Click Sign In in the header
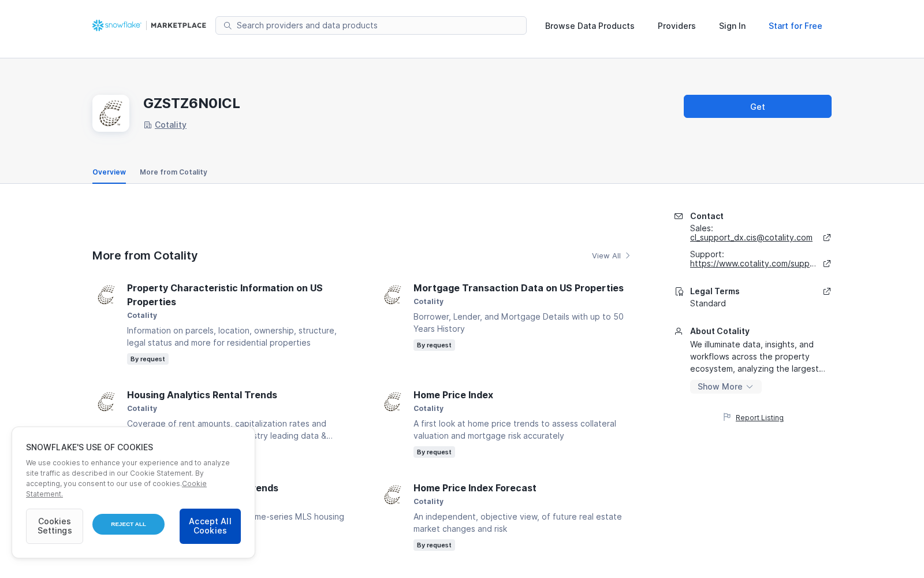924x578 pixels. tap(732, 26)
